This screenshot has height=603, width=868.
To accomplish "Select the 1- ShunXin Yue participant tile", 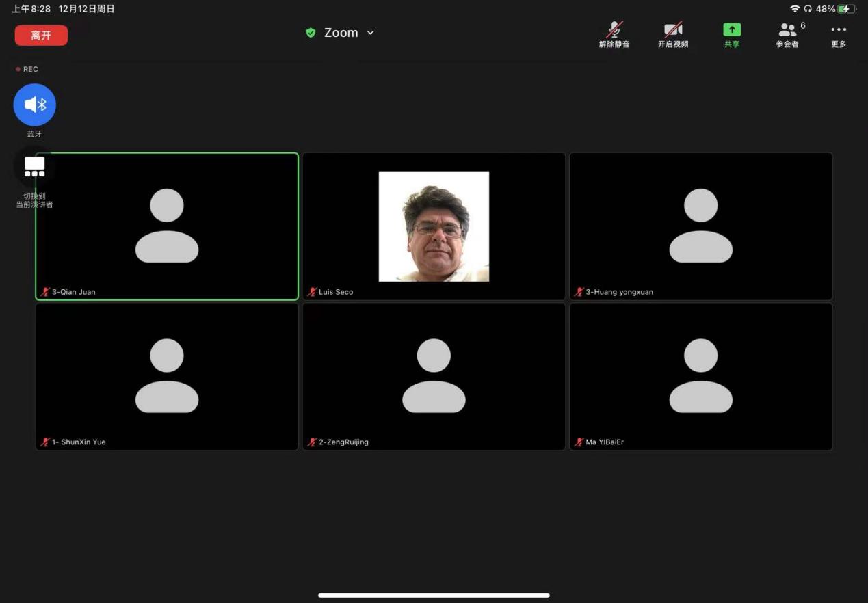I will coord(167,376).
